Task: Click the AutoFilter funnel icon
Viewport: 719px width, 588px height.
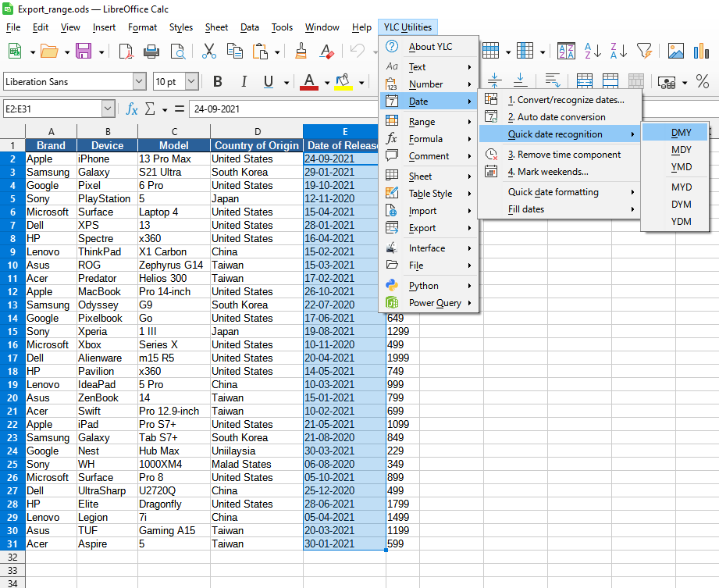Action: [x=644, y=52]
